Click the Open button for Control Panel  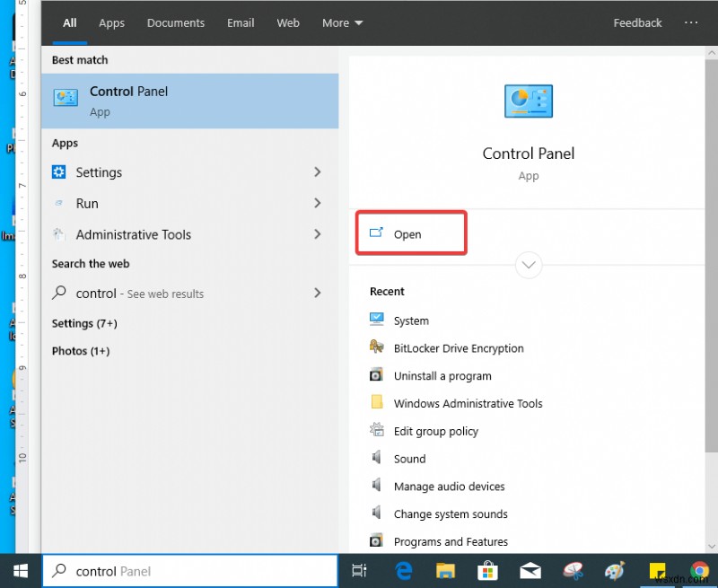(409, 233)
